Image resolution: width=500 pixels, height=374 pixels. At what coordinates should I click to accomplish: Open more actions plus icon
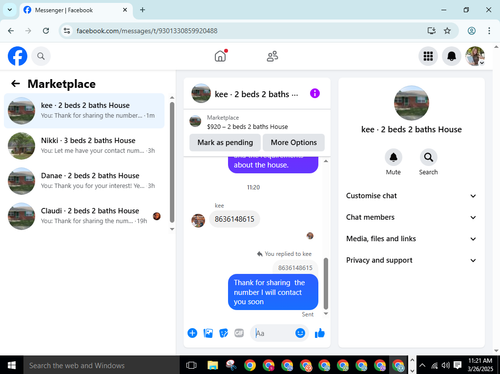192,333
